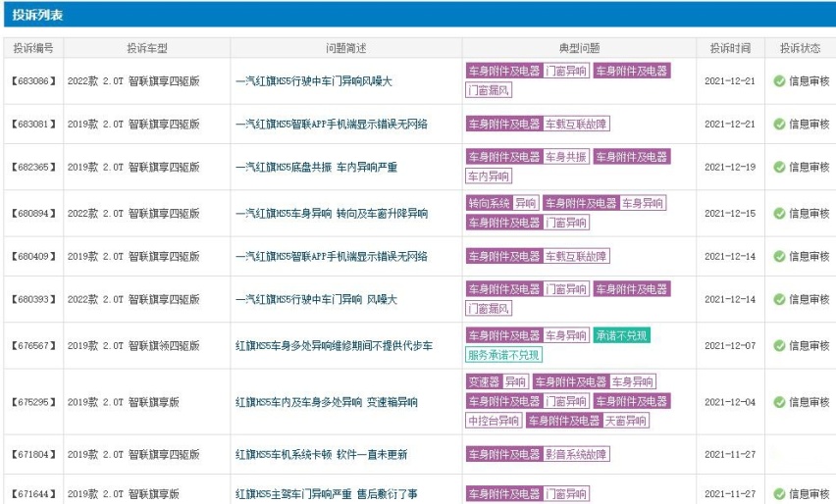Click the 问题简述 column header
Screen dimensions: 836x504
tap(346, 48)
